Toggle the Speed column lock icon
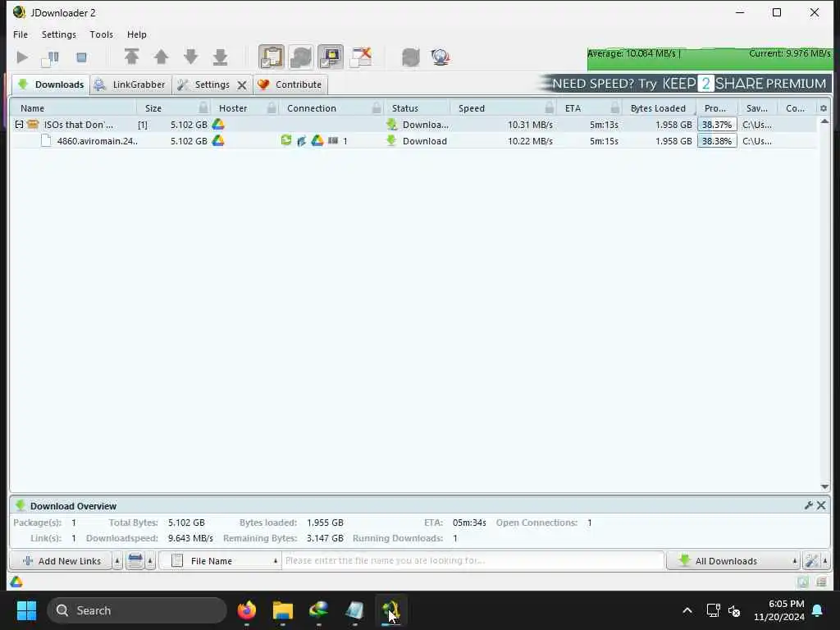 549,108
